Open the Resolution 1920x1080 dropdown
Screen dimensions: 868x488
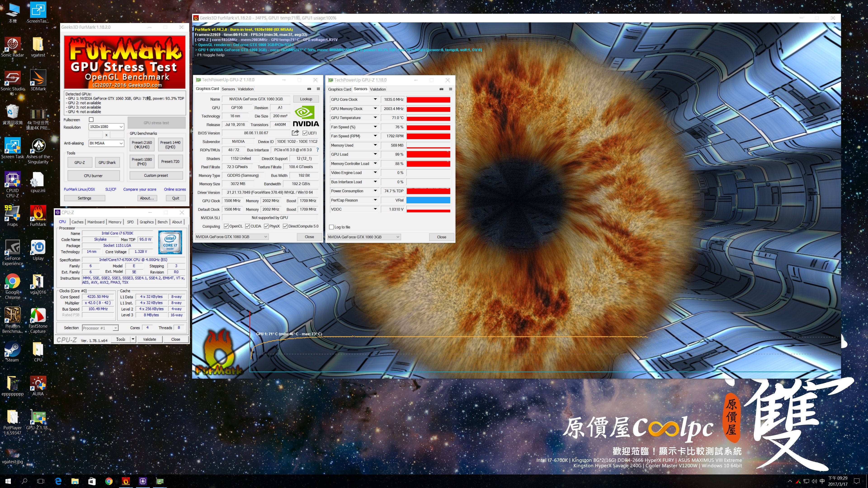click(106, 127)
